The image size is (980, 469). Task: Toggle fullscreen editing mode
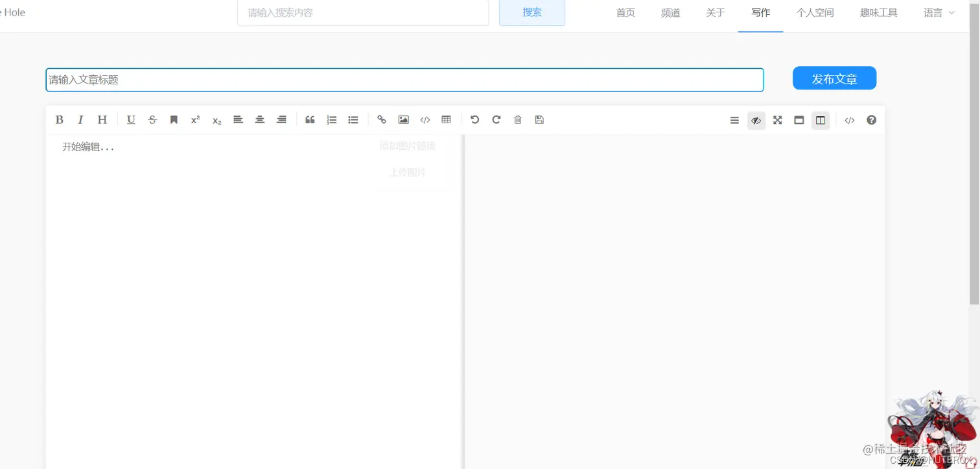(x=777, y=120)
